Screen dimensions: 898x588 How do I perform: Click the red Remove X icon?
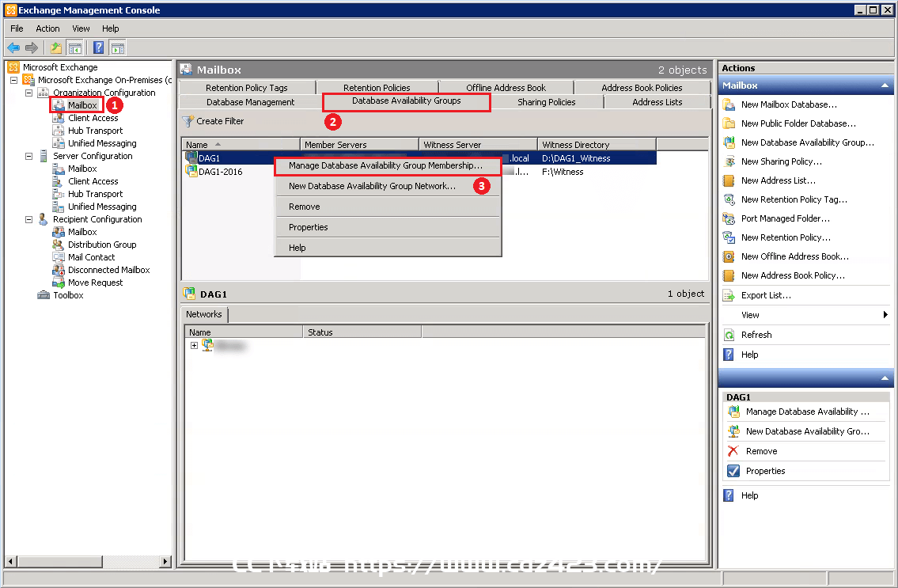[x=733, y=451]
